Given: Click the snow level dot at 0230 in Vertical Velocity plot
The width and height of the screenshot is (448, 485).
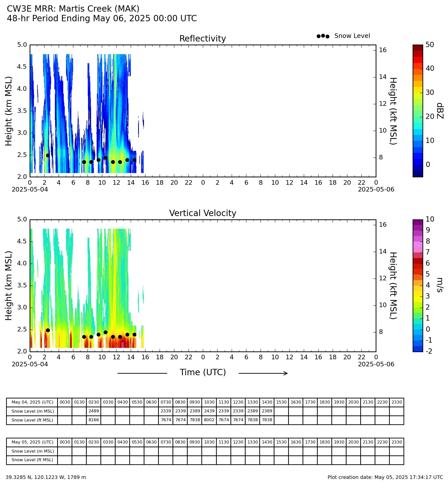Looking at the screenshot, I should tap(48, 330).
